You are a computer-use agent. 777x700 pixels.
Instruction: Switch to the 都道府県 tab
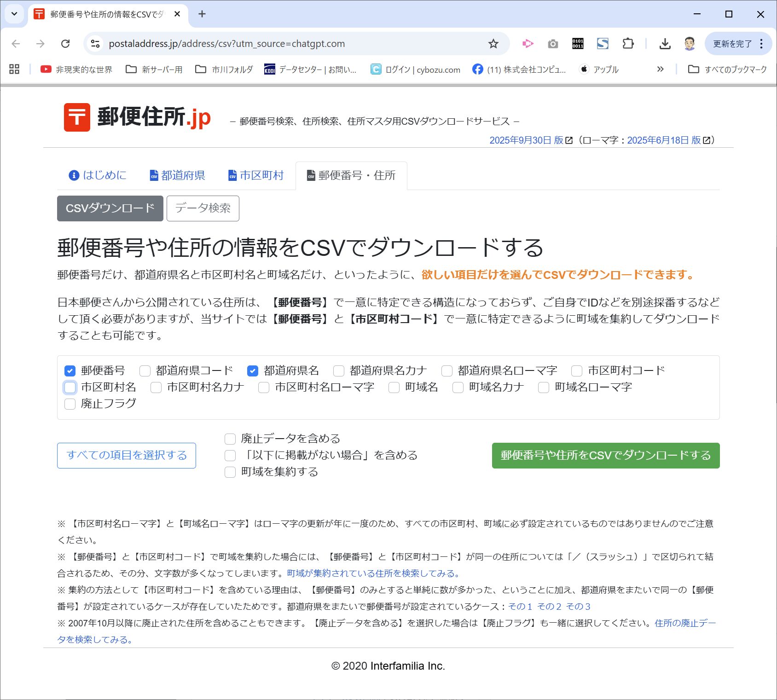pyautogui.click(x=177, y=175)
